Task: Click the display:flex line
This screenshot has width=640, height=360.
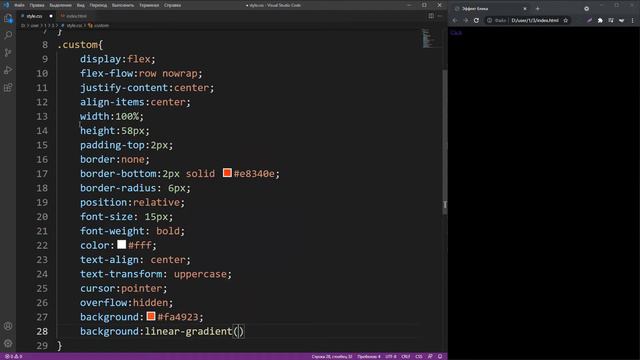Action: click(118, 59)
